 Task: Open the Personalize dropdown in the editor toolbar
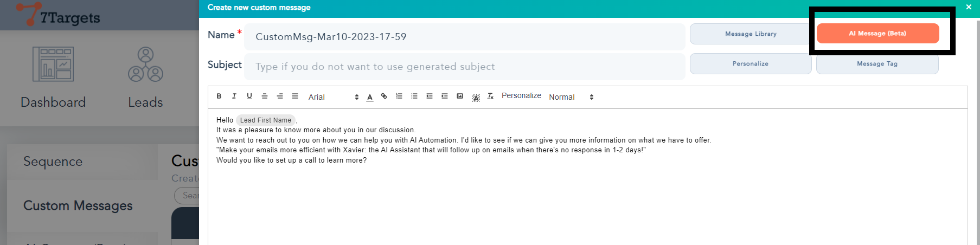tap(521, 96)
